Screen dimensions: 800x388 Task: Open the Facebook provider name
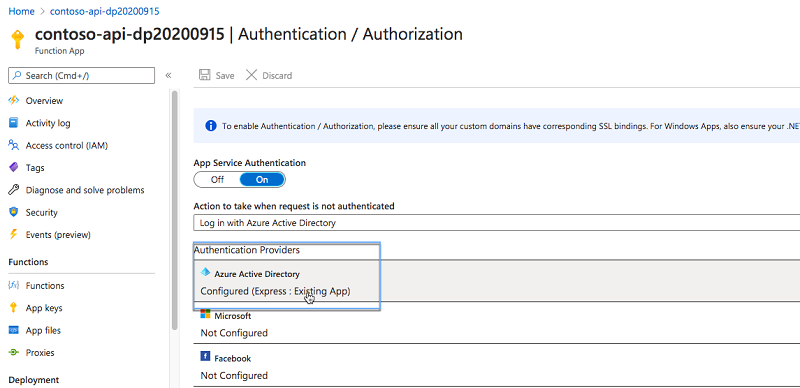tap(233, 359)
